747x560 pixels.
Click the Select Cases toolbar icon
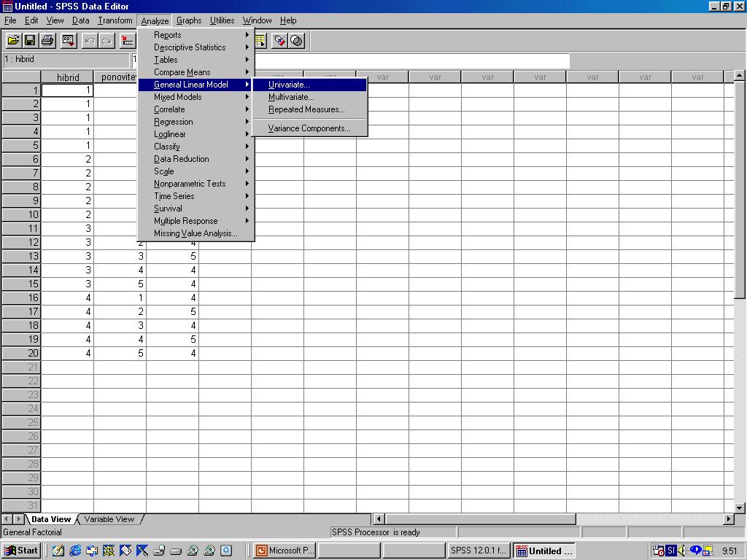260,41
